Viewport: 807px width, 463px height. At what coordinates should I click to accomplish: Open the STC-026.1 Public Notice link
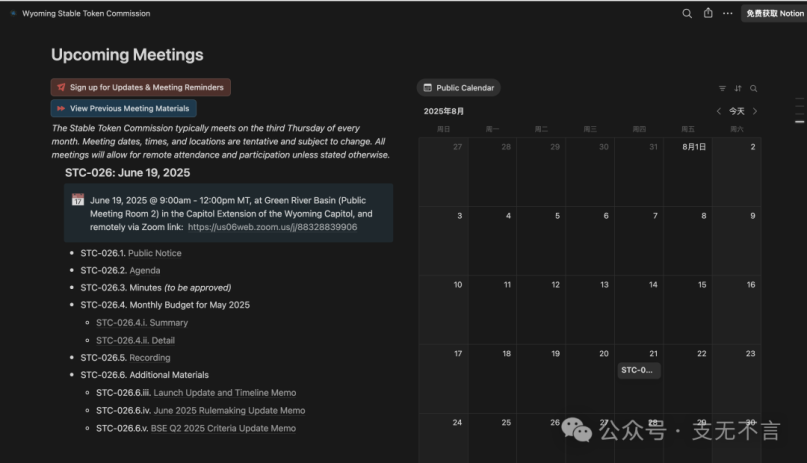(154, 253)
